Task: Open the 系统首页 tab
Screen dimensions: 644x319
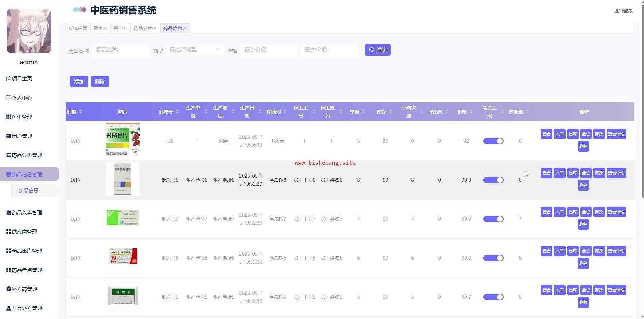Action: [x=78, y=28]
